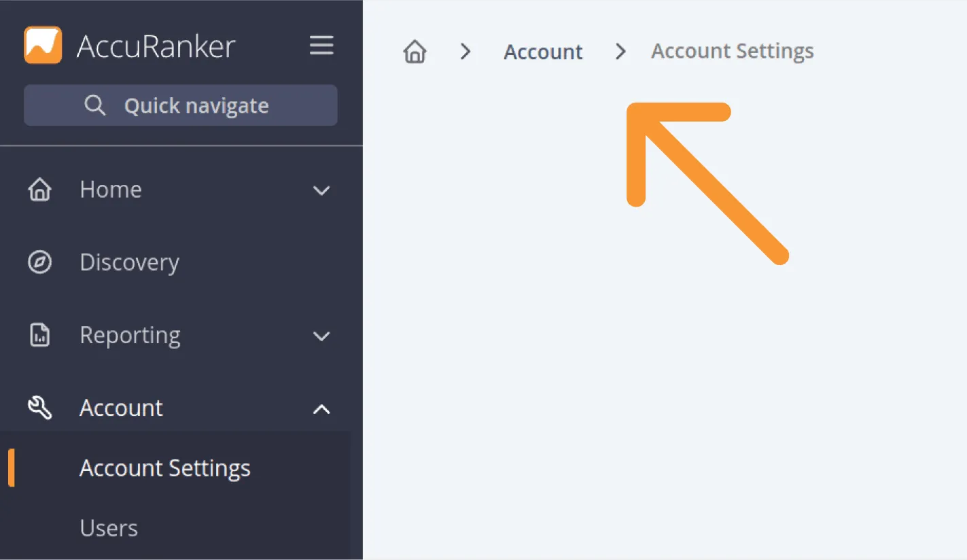Screen dimensions: 967x560
Task: Select Reporting from the sidebar
Action: tap(130, 334)
